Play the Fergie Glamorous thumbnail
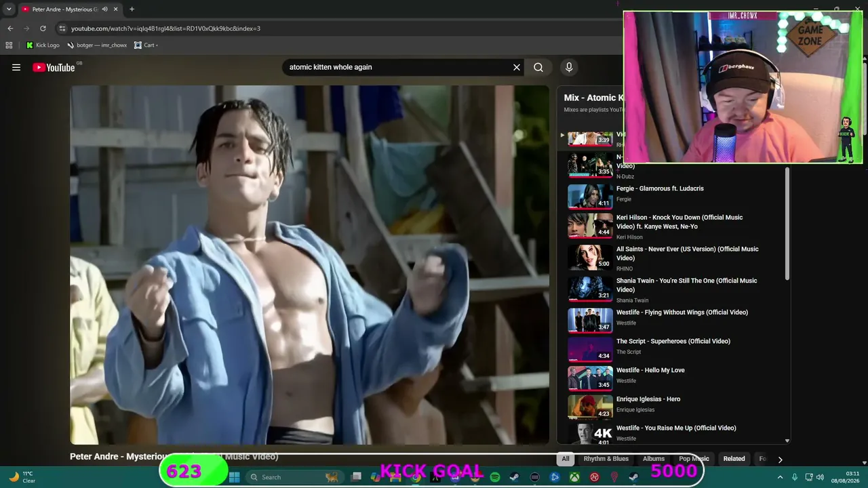868x488 pixels. point(590,196)
